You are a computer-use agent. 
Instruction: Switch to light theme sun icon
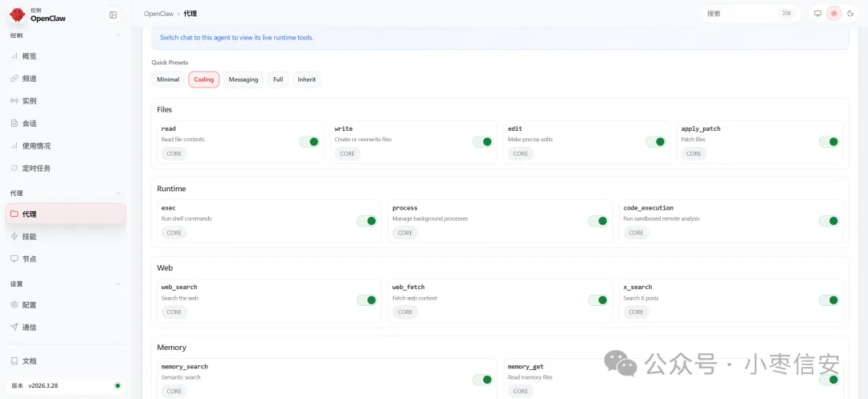click(834, 14)
